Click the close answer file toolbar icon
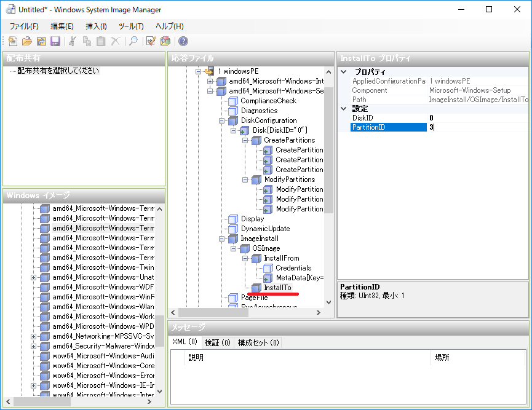The image size is (532, 410). [x=41, y=41]
